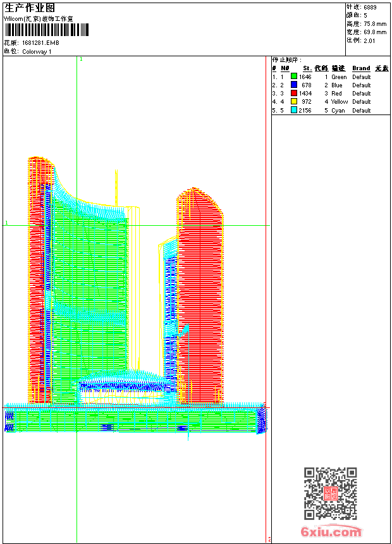Click the barcode under the title
Screen dimensions: 392x544
(x=47, y=30)
